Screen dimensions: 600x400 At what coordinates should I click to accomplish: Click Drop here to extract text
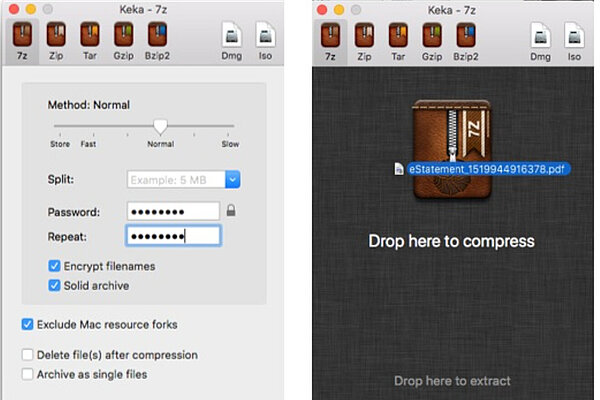pos(452,381)
